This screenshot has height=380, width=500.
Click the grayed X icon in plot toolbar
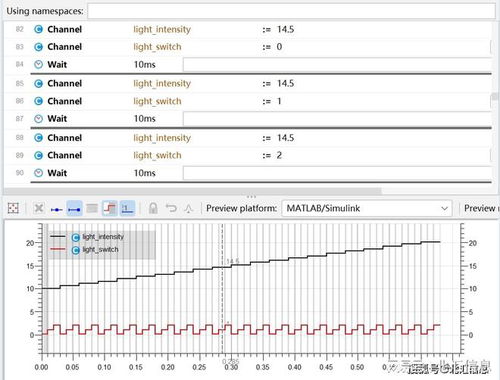39,208
